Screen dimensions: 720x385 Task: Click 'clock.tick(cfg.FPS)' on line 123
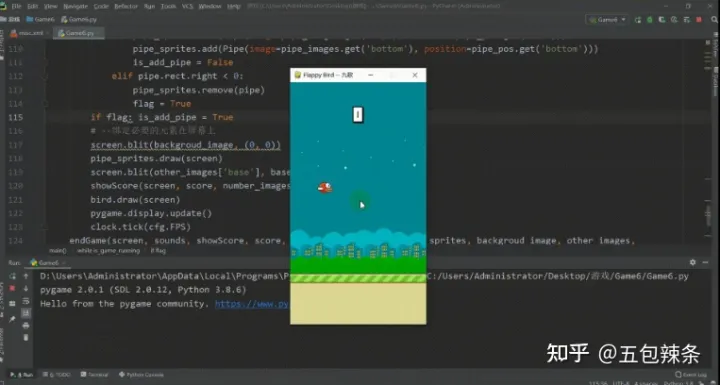tap(141, 227)
